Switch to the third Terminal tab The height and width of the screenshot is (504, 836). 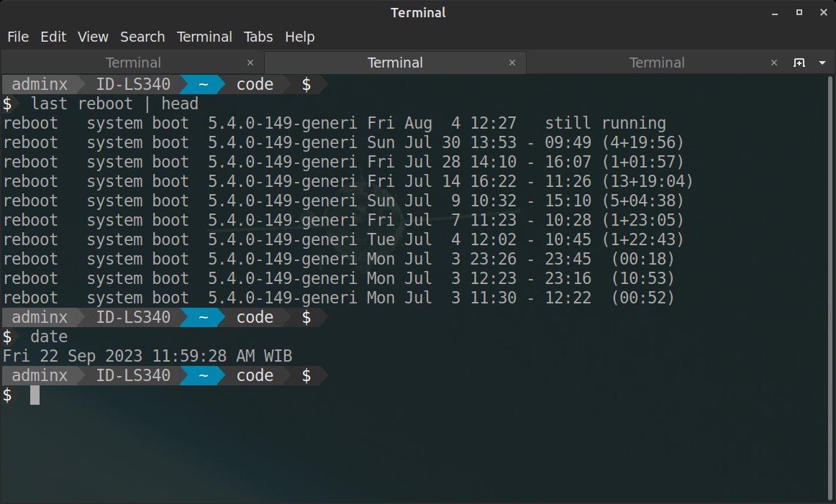tap(656, 63)
